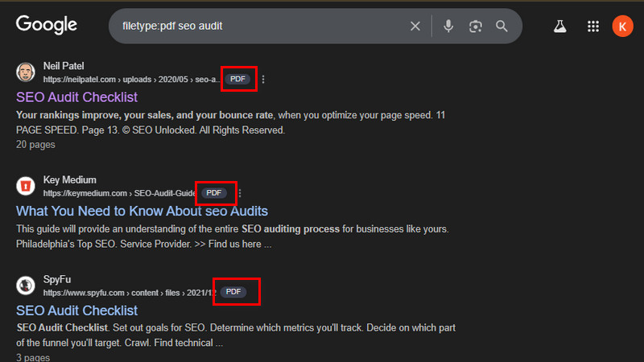Image resolution: width=644 pixels, height=362 pixels.
Task: Expand three-dot menu for Key Medium result
Action: click(x=240, y=193)
